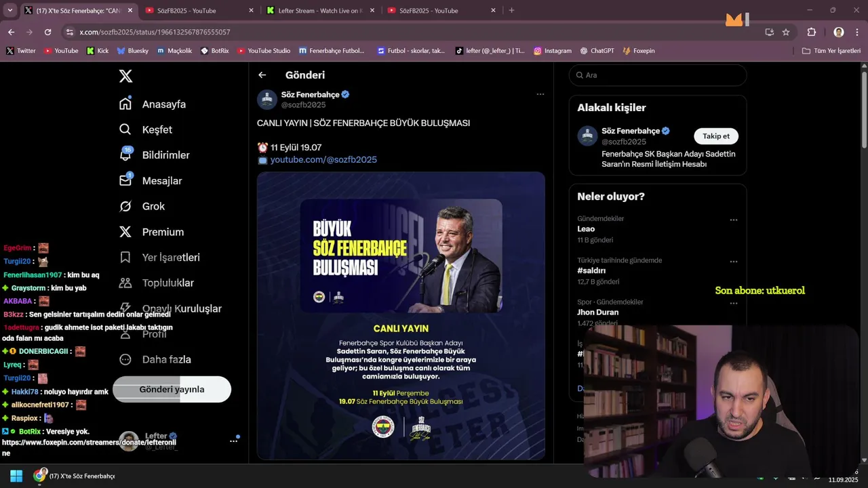Close the X'te Söz Fenerbahçe tab

click(x=130, y=10)
